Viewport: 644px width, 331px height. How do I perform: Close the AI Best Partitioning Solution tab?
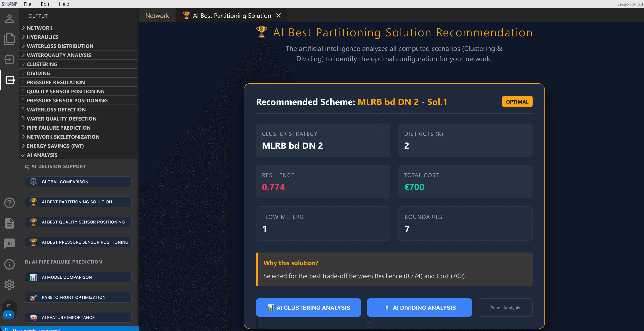click(x=279, y=15)
